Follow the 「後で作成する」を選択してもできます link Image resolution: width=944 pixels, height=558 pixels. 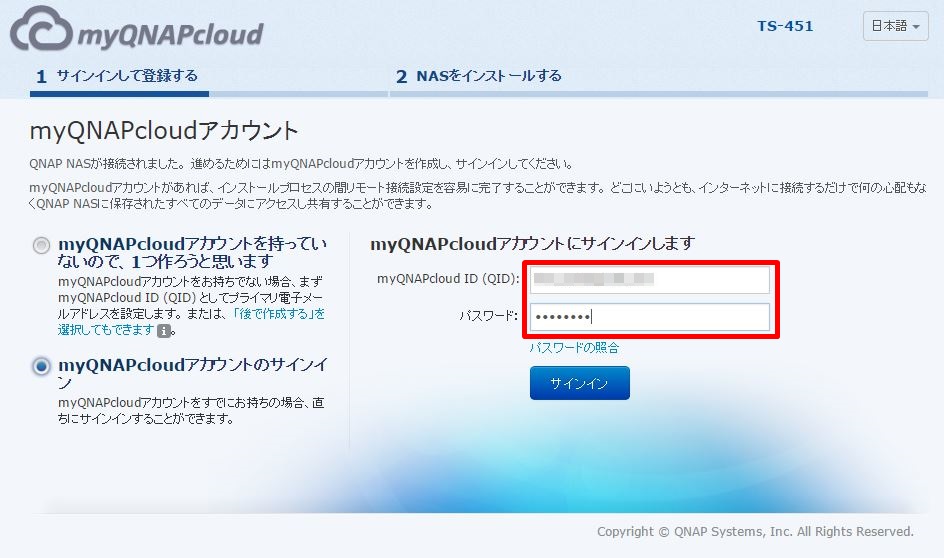[x=191, y=321]
